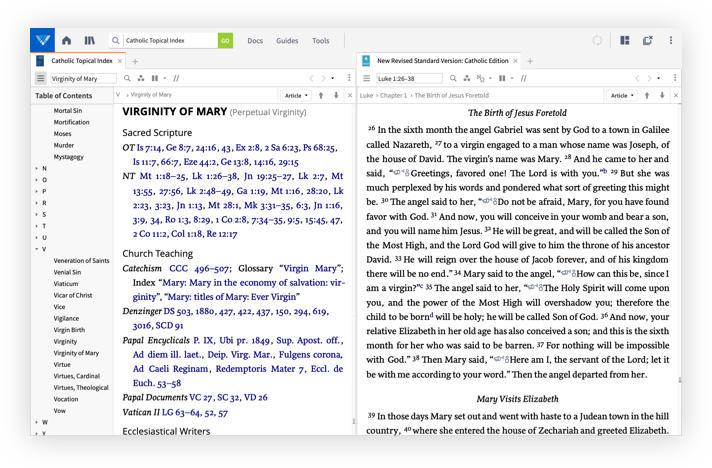This screenshot has height=468, width=712.
Task: Open the Lk 1:26–38 scripture link
Action: click(x=214, y=176)
